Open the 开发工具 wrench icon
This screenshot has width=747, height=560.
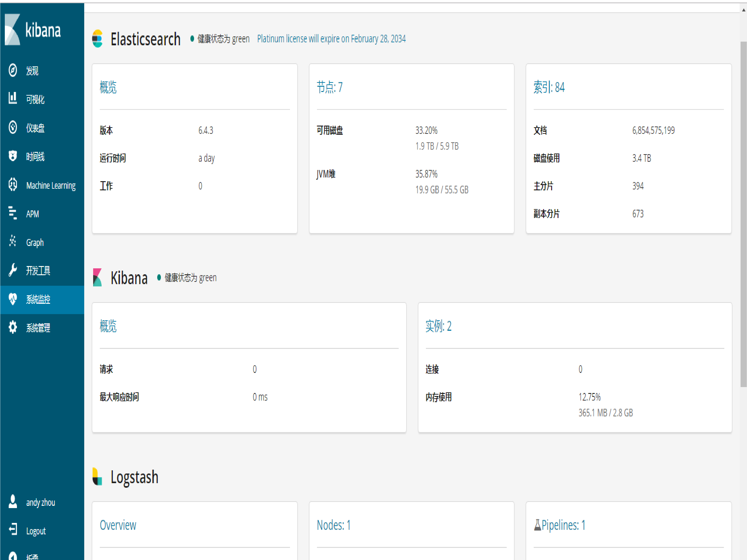tap(13, 270)
